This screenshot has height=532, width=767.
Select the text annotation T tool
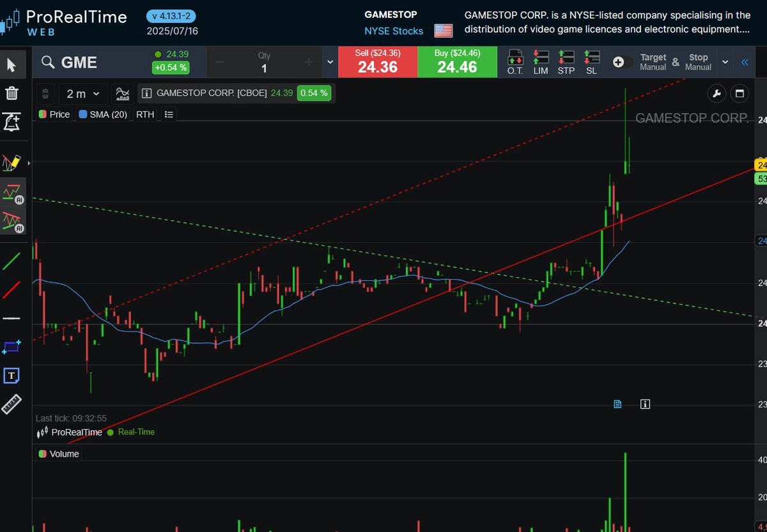pyautogui.click(x=12, y=376)
